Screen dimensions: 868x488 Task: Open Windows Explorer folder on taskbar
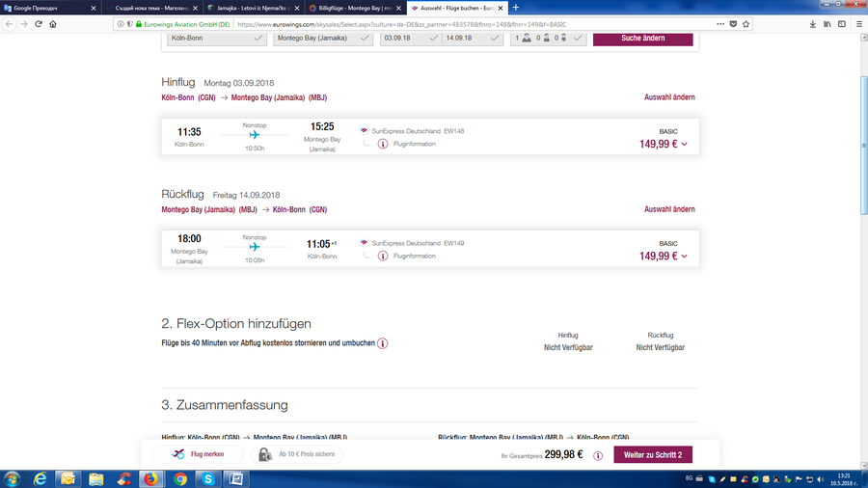pos(95,479)
